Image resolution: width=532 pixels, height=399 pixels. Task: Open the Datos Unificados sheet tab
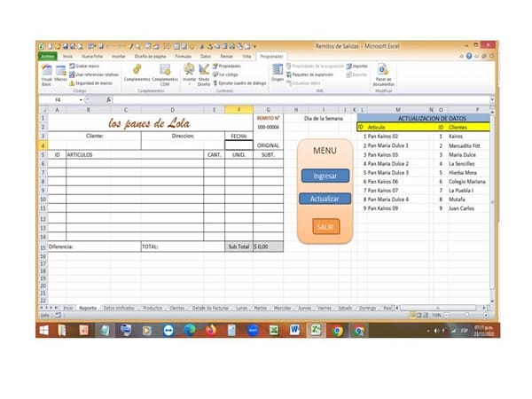119,308
